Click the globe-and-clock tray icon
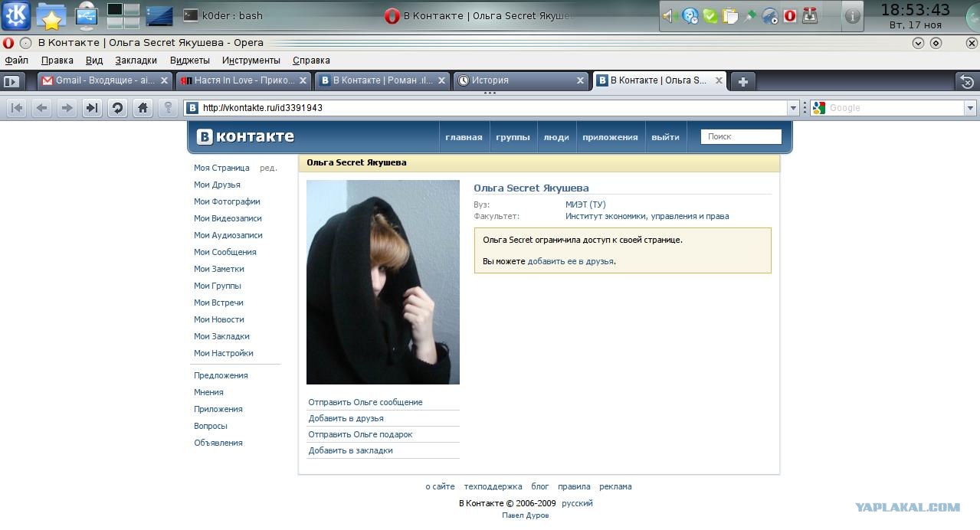Screen dimensions: 980x530 [690, 16]
